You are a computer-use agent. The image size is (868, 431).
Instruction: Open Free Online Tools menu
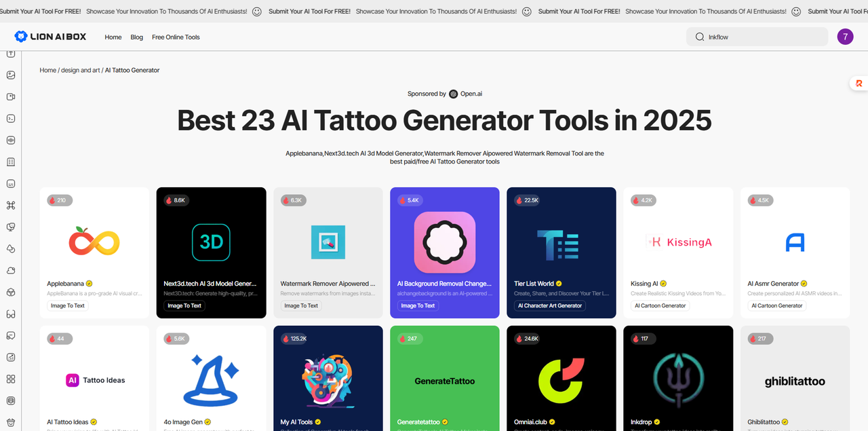click(176, 37)
